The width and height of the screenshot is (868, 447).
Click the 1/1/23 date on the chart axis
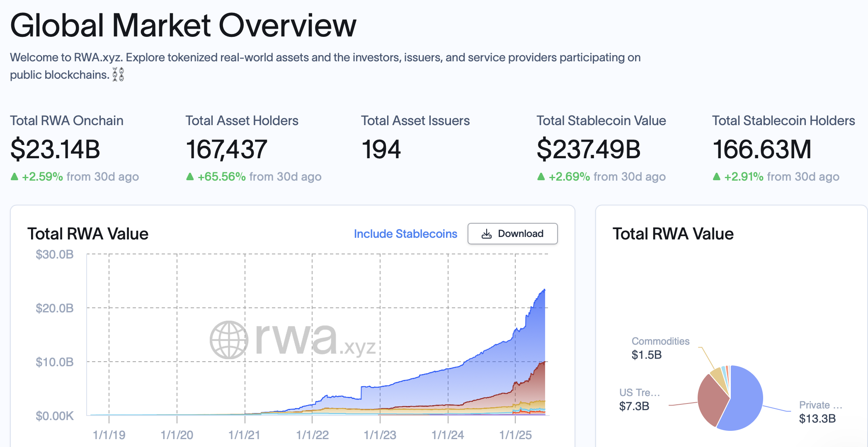(380, 435)
